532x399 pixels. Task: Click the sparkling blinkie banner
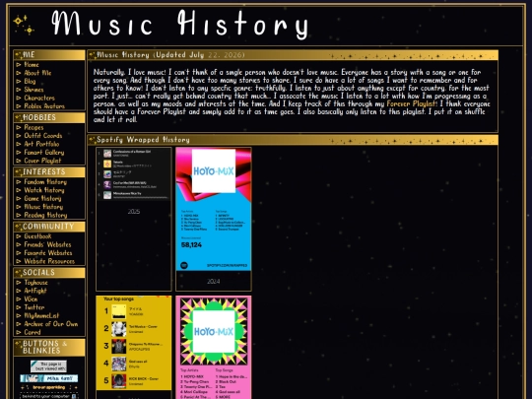click(x=49, y=387)
